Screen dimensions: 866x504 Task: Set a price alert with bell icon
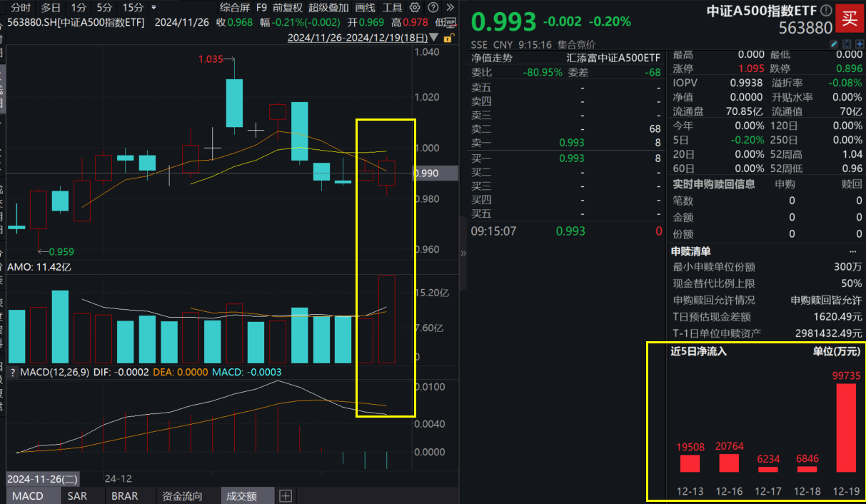pyautogui.click(x=845, y=44)
